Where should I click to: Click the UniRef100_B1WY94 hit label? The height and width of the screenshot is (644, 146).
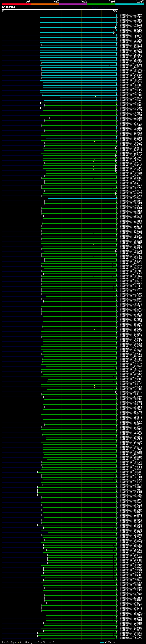(x=131, y=138)
